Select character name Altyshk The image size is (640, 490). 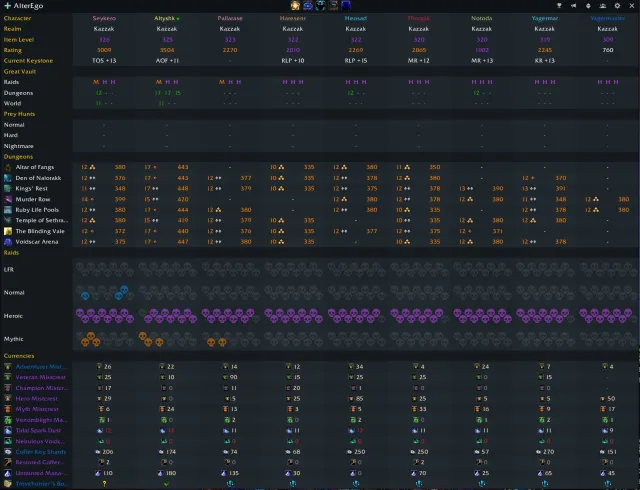click(x=164, y=18)
